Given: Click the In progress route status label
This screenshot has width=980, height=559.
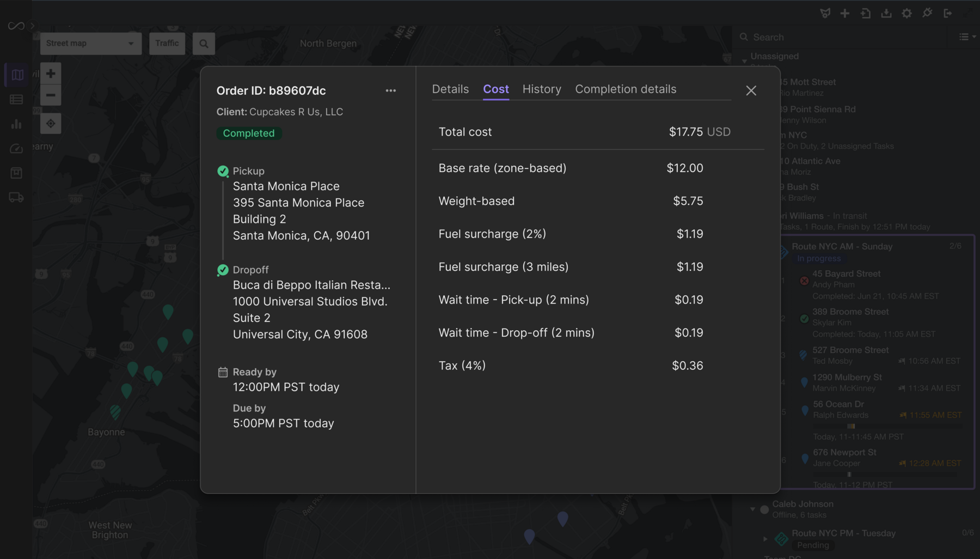Looking at the screenshot, I should tap(819, 259).
